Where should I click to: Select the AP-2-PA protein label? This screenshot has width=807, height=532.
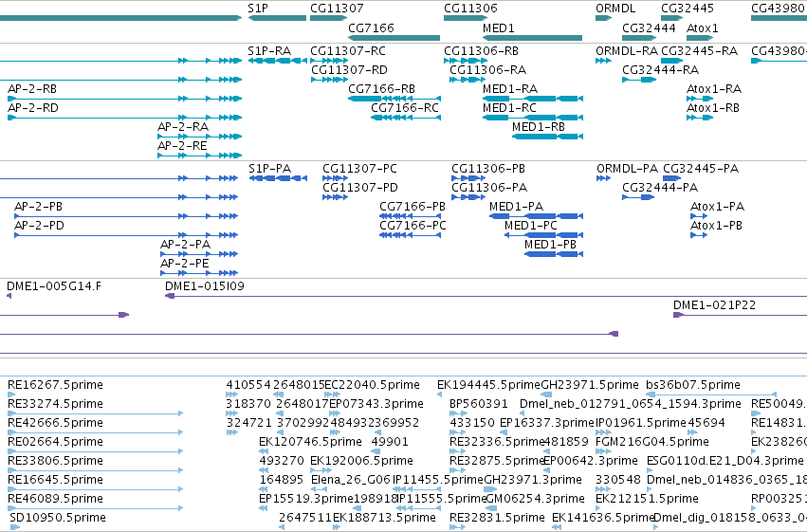(x=185, y=245)
